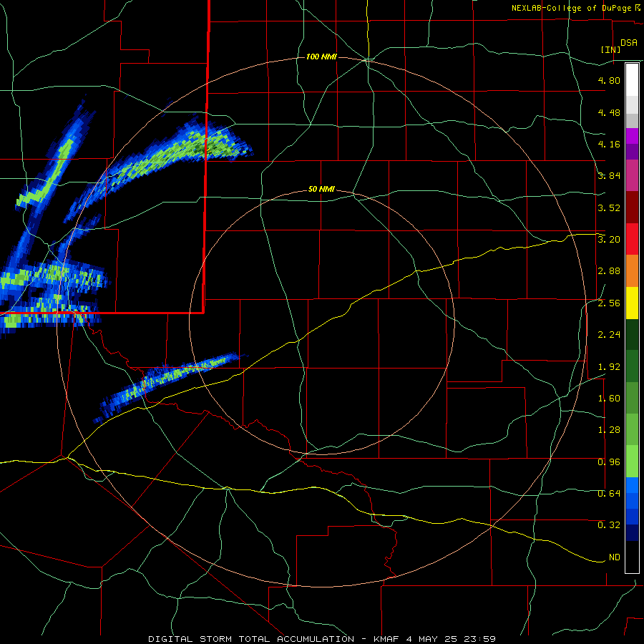
Task: Click the '4.16' legend value
Action: 609,144
